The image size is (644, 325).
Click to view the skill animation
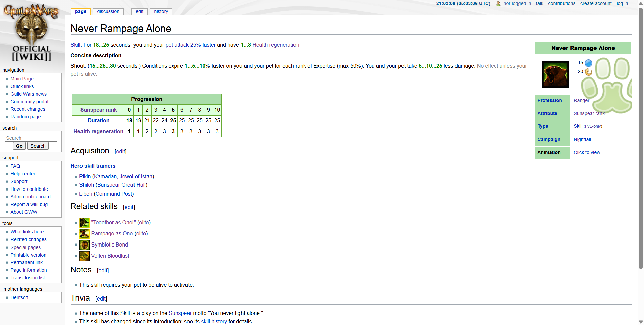pyautogui.click(x=587, y=152)
